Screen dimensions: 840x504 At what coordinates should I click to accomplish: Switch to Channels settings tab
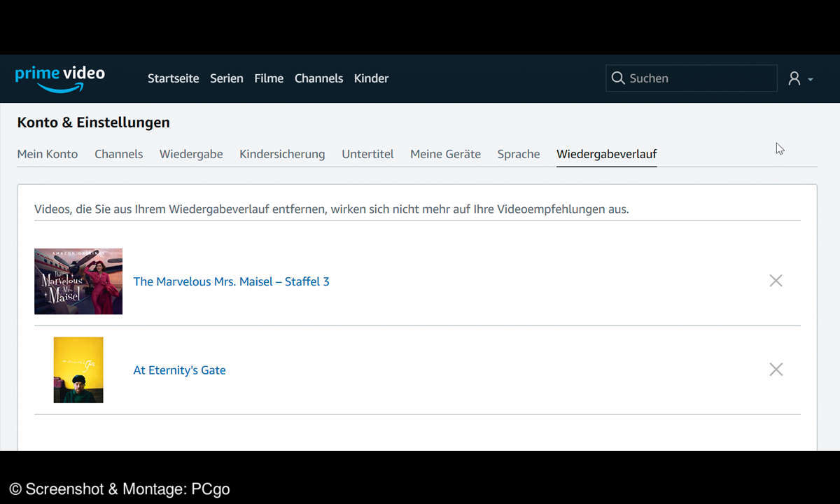coord(119,154)
